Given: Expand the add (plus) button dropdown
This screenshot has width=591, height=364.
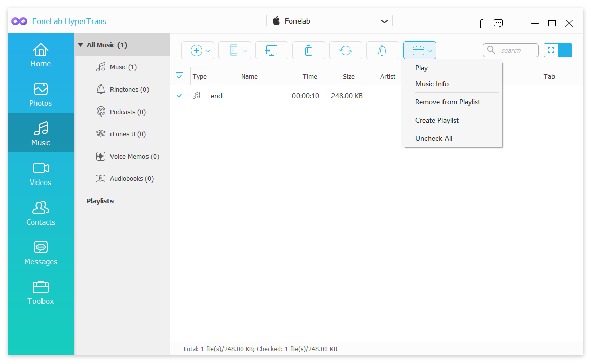Looking at the screenshot, I should coord(208,51).
